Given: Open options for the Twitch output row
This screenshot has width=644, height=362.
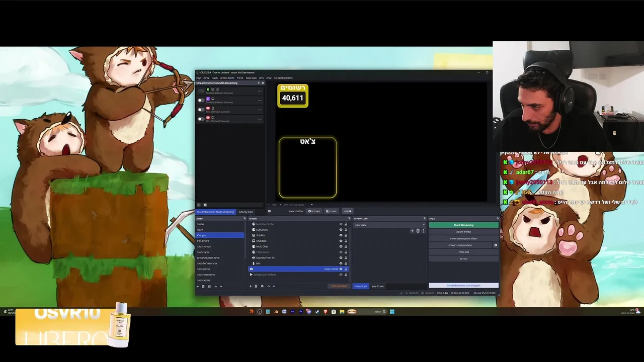Looking at the screenshot, I should tap(260, 101).
